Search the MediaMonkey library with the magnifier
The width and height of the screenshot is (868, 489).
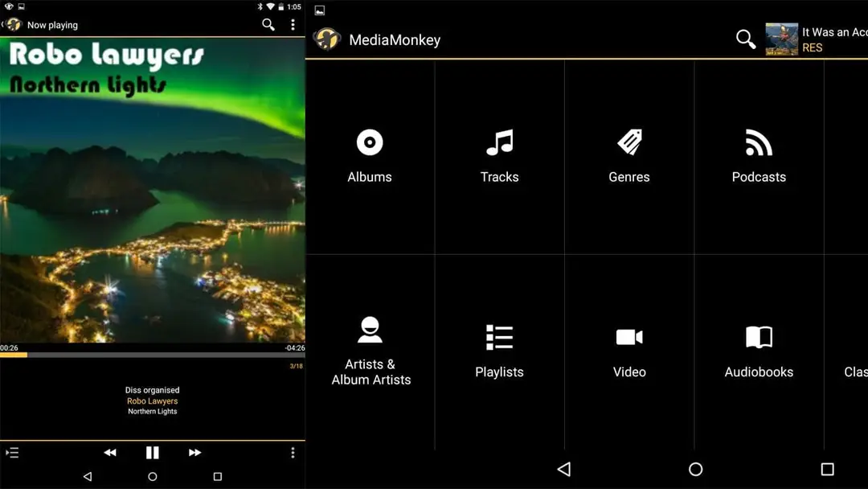(x=746, y=39)
